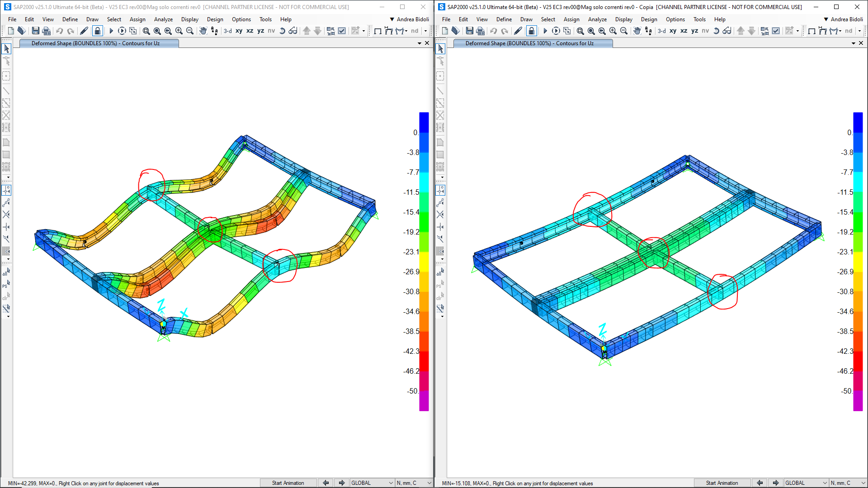Image resolution: width=868 pixels, height=488 pixels.
Task: Open the Analyze menu in the left window
Action: click(163, 19)
